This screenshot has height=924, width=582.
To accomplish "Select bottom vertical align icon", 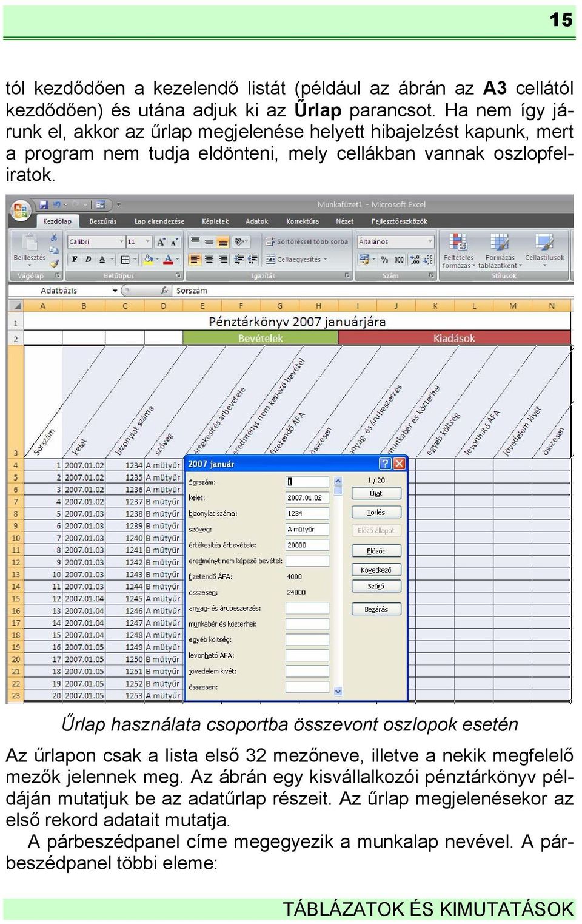I will (223, 242).
